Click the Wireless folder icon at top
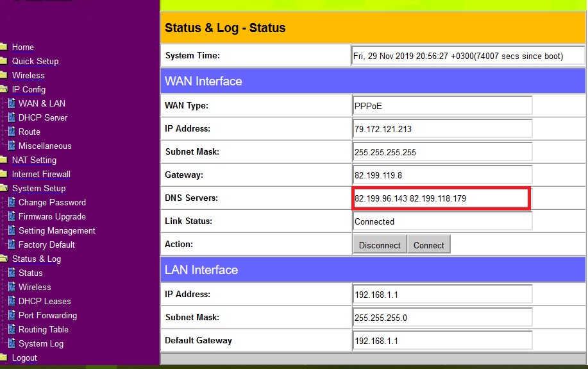The image size is (588, 369). tap(3, 75)
